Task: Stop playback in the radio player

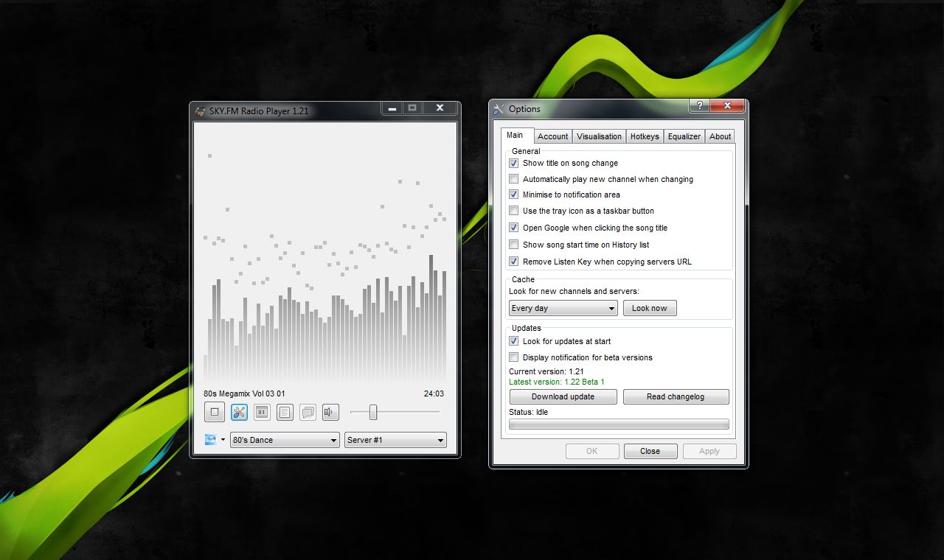Action: (215, 413)
